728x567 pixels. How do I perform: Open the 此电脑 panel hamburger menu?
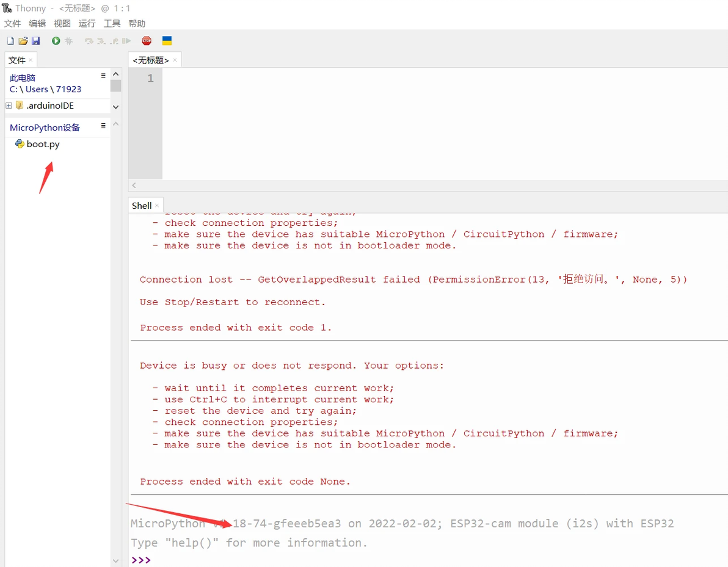point(103,76)
